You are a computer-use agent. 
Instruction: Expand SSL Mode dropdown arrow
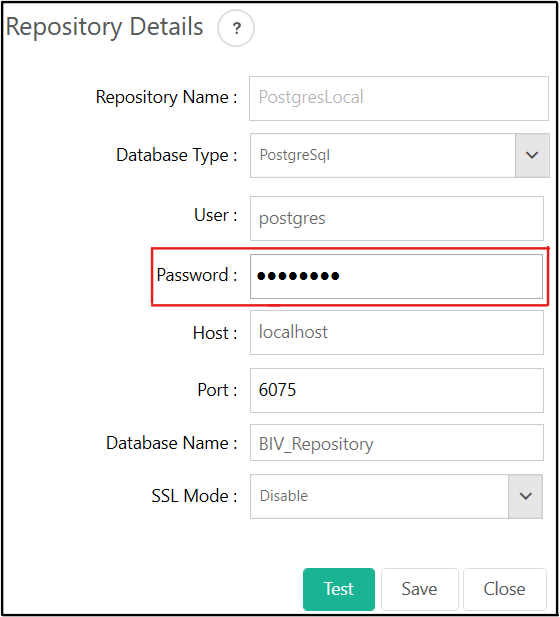pyautogui.click(x=525, y=496)
